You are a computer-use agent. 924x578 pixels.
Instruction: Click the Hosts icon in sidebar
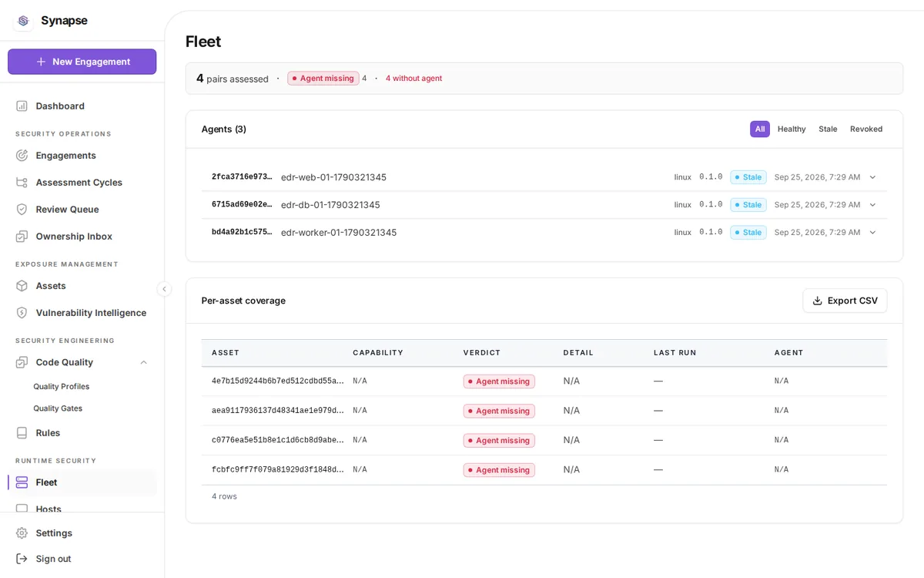[22, 508]
